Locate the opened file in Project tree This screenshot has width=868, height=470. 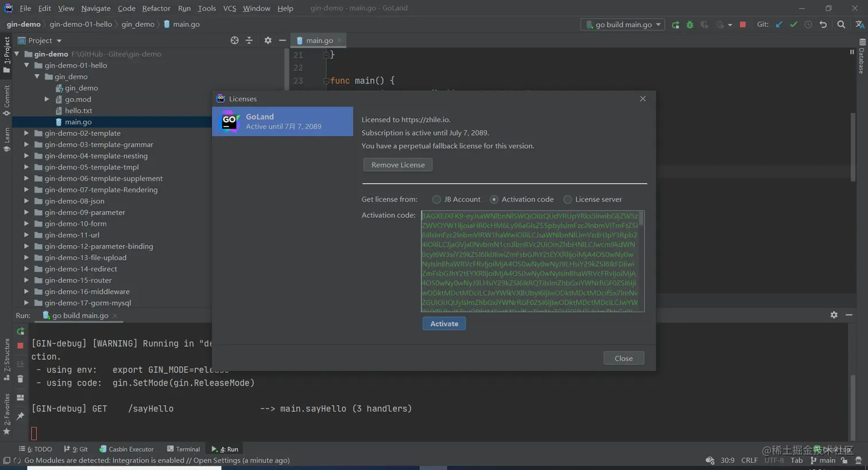[234, 40]
